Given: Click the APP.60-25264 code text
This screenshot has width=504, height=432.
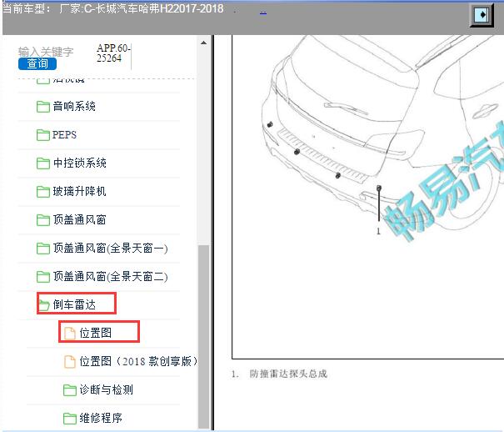Looking at the screenshot, I should tap(113, 53).
